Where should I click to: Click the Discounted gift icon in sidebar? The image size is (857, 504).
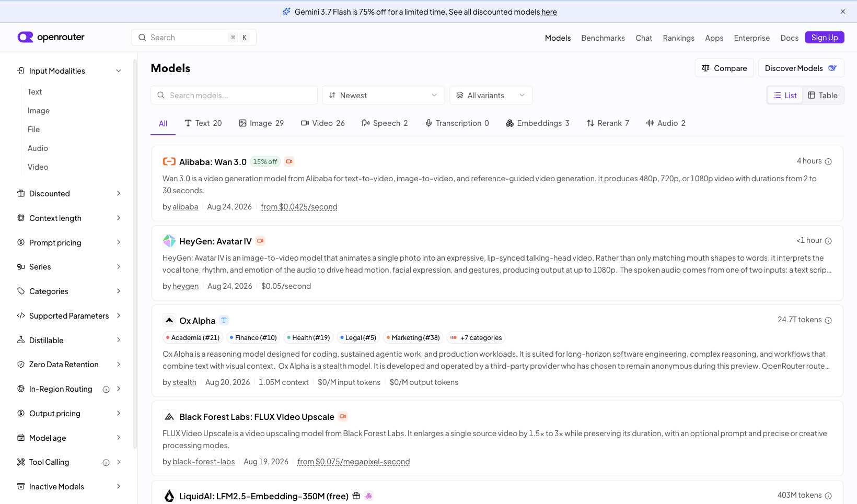coord(21,193)
